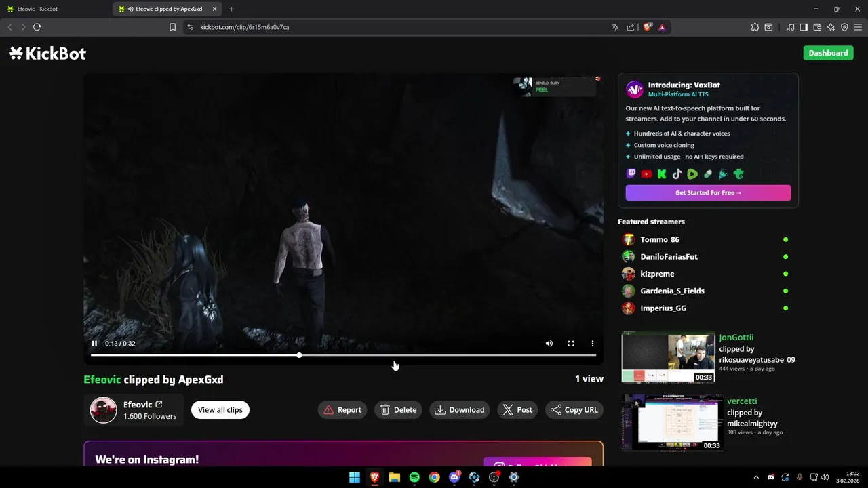Pause the clip with the pause button

pyautogui.click(x=94, y=344)
